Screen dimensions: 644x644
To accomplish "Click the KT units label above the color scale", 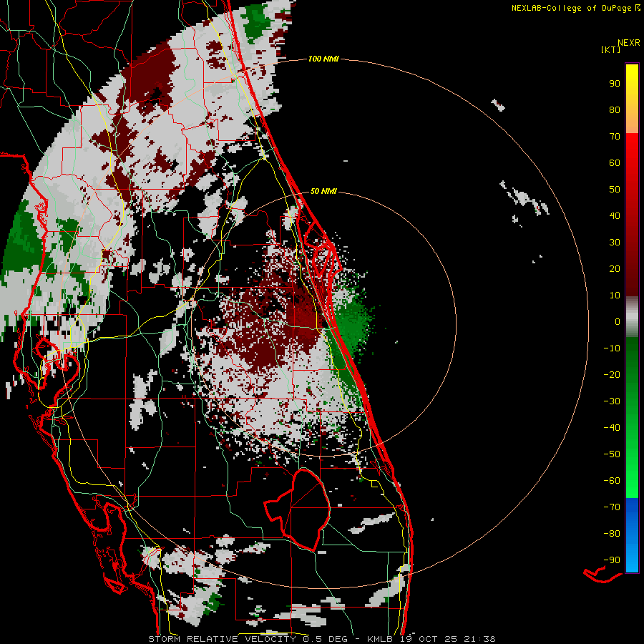I will (611, 49).
